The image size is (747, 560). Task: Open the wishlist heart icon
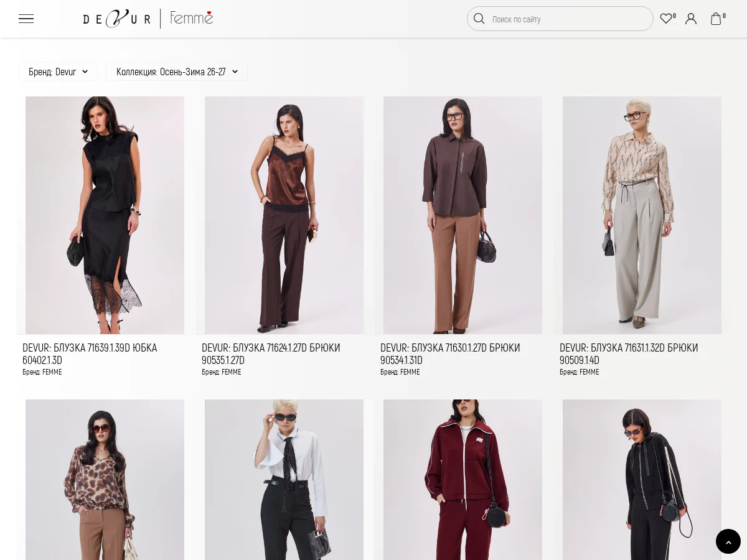tap(667, 19)
